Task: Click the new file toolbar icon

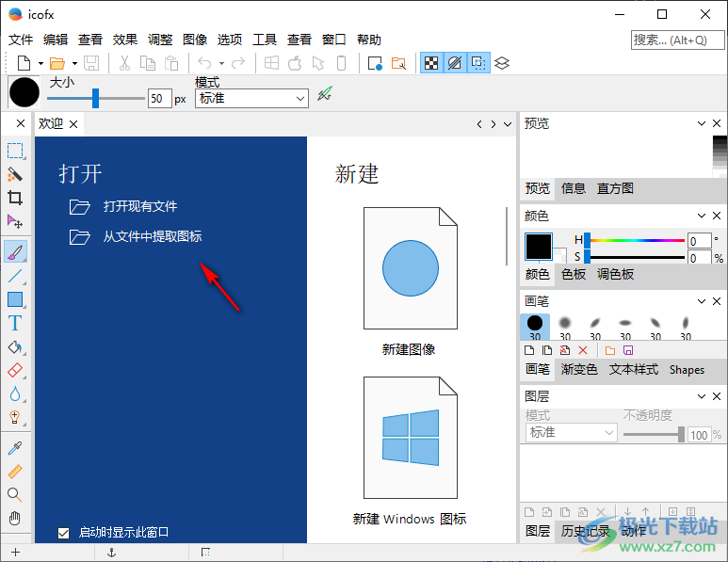Action: (24, 63)
